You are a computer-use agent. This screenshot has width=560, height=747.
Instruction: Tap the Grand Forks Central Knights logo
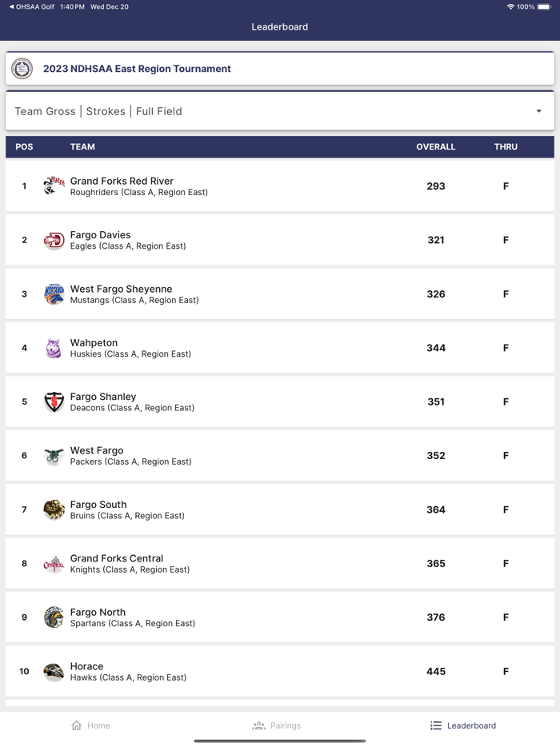[54, 564]
